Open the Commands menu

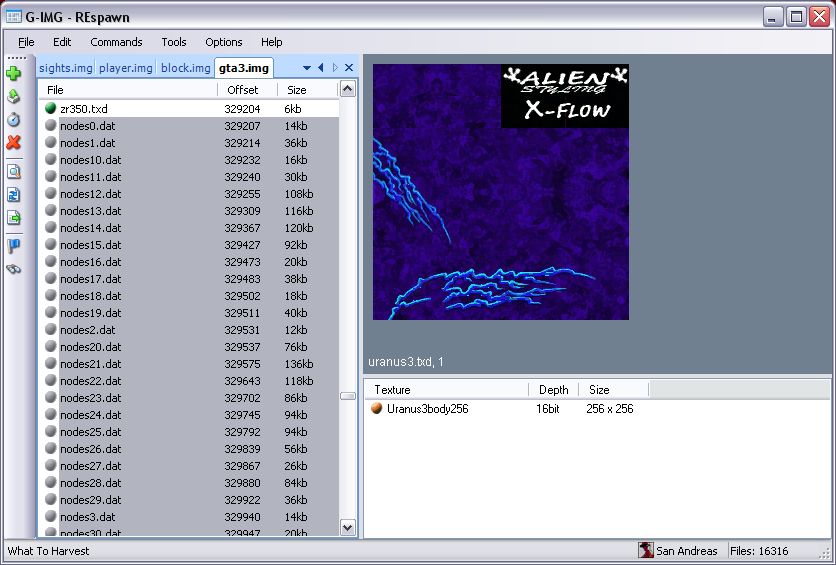coord(116,42)
